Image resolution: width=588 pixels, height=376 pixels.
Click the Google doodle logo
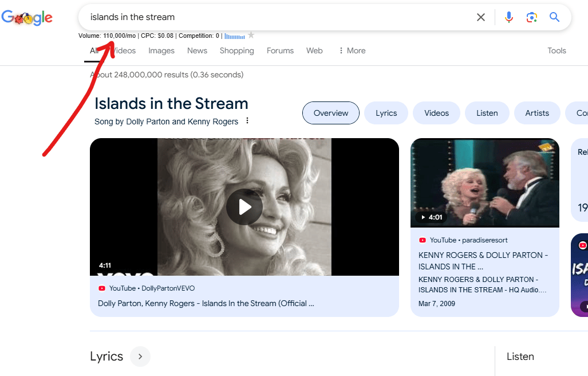(27, 17)
